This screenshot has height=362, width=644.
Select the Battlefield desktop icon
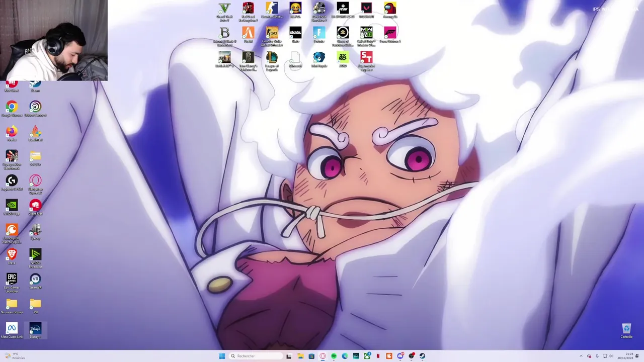(x=224, y=60)
